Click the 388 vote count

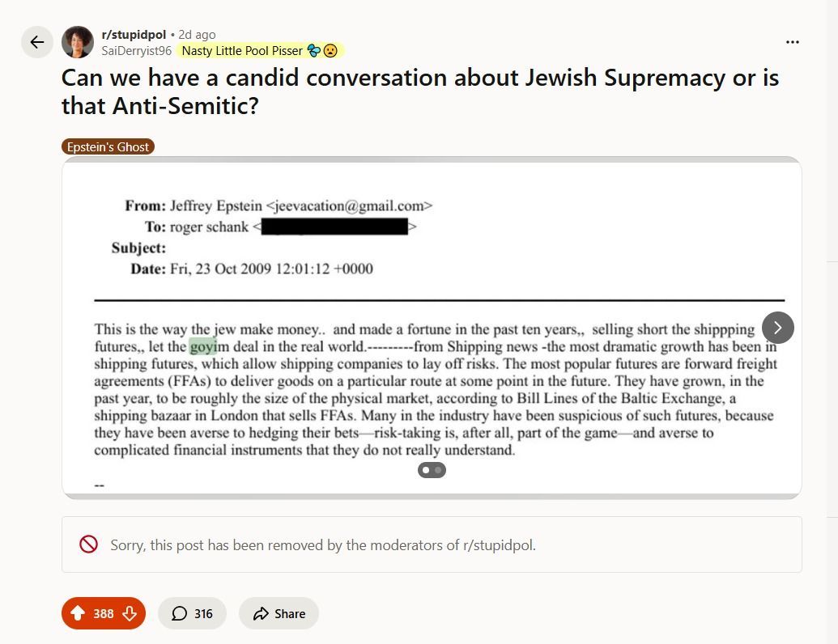104,613
